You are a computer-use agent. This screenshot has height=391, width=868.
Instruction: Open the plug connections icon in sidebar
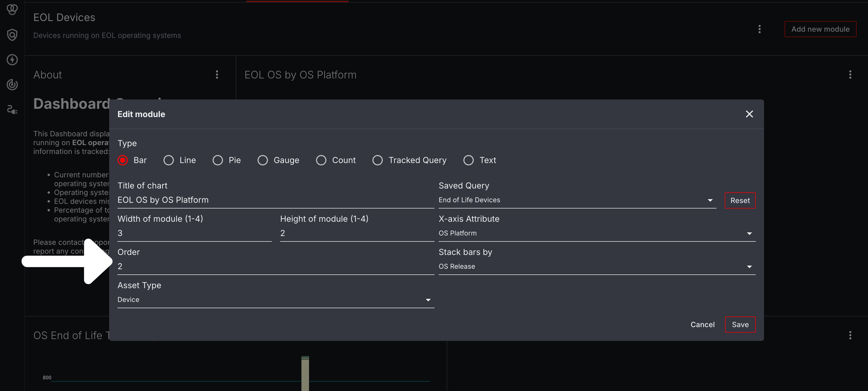tap(12, 110)
